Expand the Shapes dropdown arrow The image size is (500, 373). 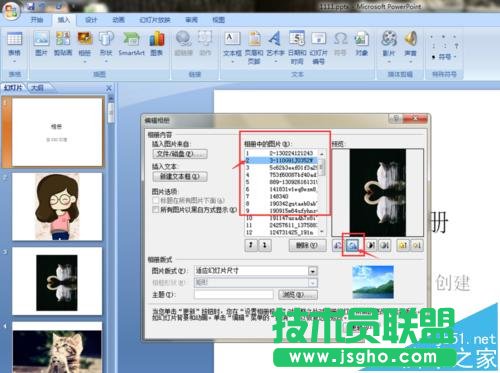click(x=106, y=61)
